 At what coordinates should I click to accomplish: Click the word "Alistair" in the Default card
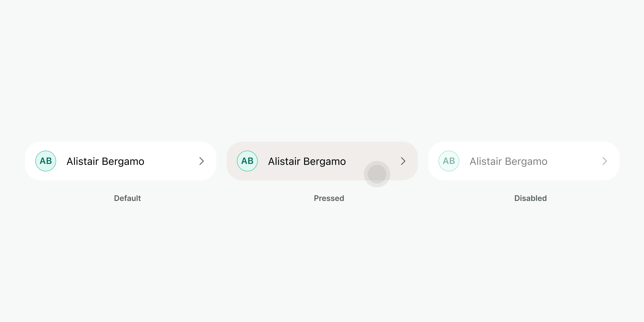[82, 161]
